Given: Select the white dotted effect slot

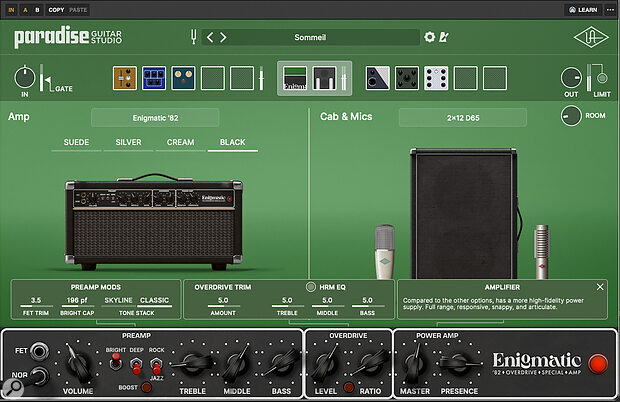Looking at the screenshot, I should point(436,78).
